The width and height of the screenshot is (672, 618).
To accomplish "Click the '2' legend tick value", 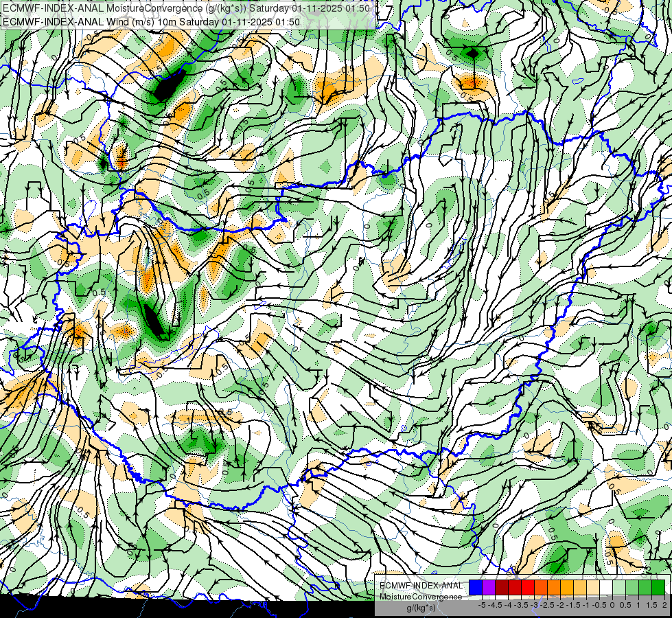I will pos(664,605).
